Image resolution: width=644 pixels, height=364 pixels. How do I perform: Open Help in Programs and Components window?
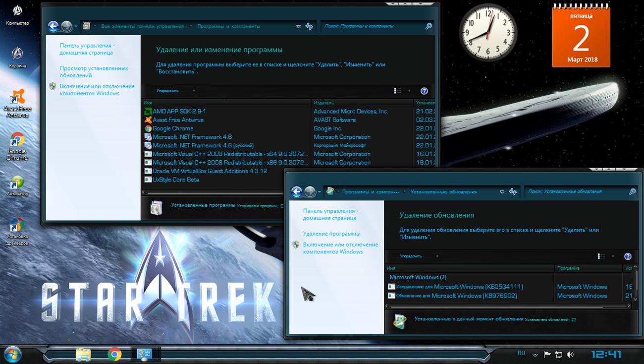coord(424,91)
